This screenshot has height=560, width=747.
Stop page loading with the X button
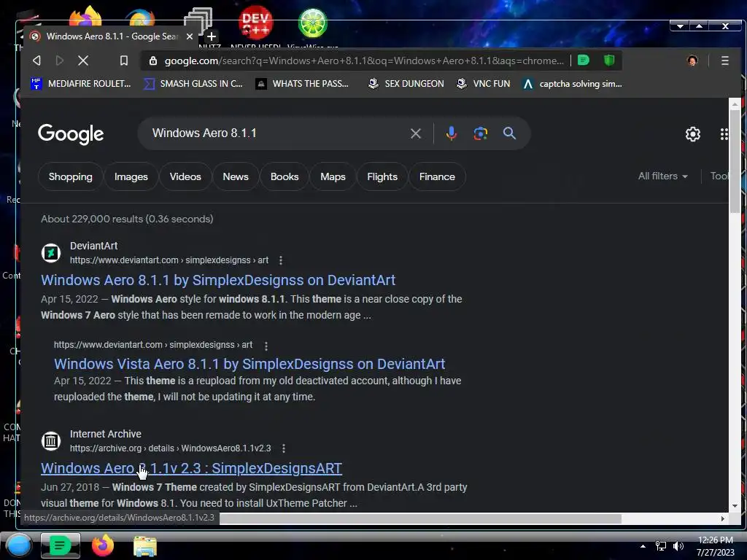pos(83,61)
